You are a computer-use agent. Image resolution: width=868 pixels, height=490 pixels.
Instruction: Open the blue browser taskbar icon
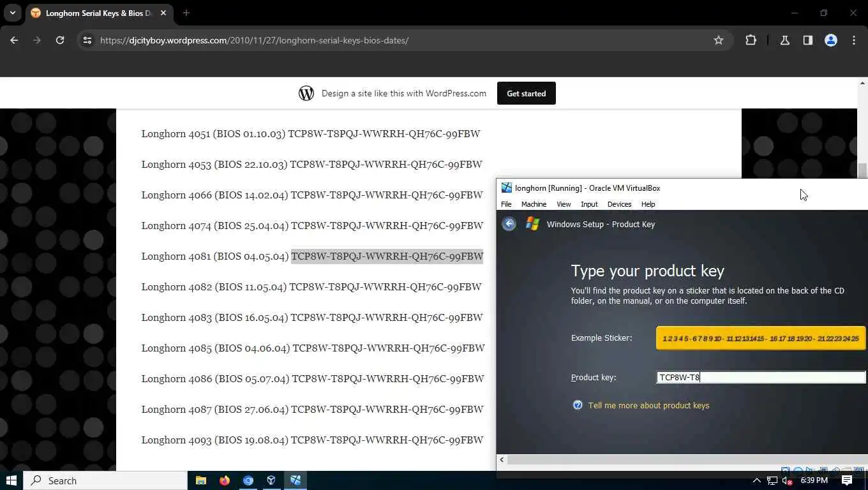248,480
